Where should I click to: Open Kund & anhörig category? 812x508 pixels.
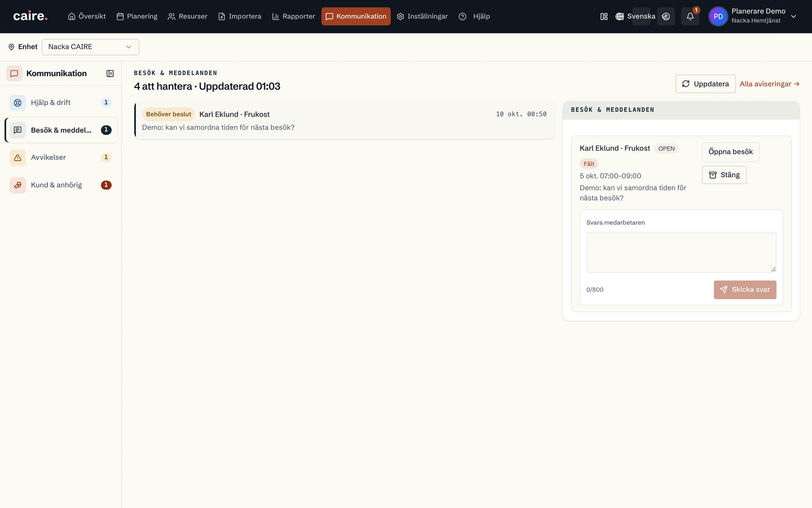(x=61, y=185)
